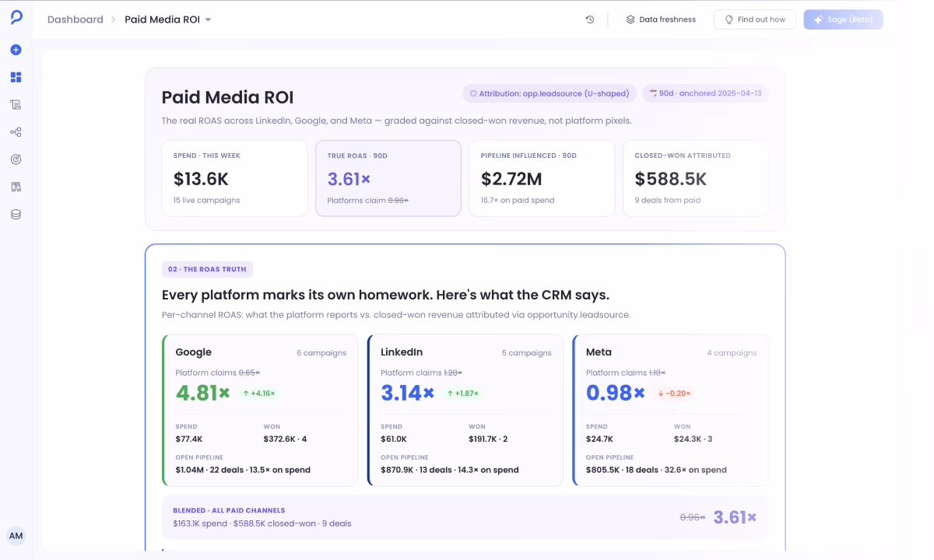Viewport: 934px width, 560px height.
Task: Click the 90d anchored date chip
Action: tap(705, 93)
